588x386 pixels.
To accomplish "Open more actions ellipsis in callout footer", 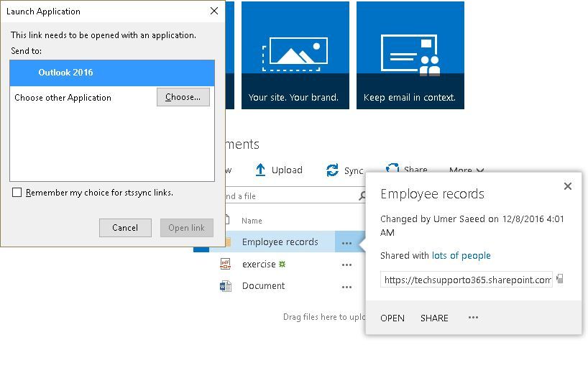I will pos(473,317).
